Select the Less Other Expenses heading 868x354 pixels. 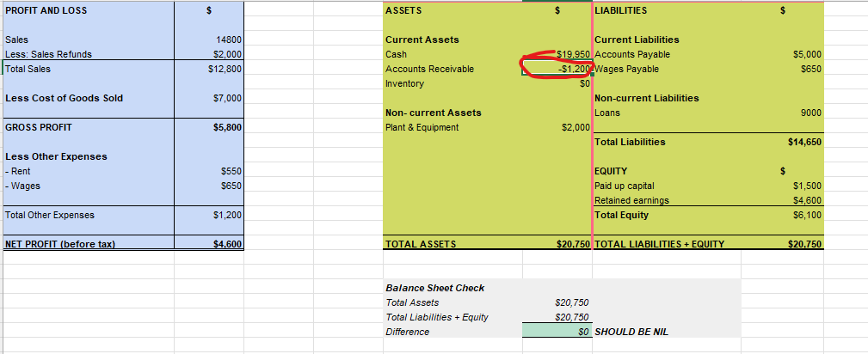pos(56,156)
